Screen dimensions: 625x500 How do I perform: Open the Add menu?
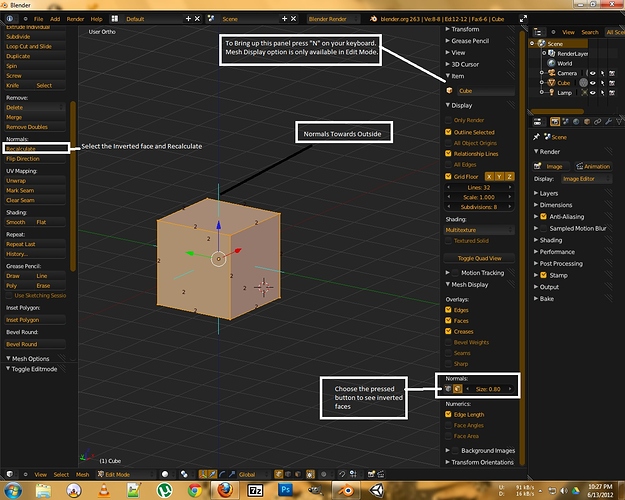(x=55, y=19)
